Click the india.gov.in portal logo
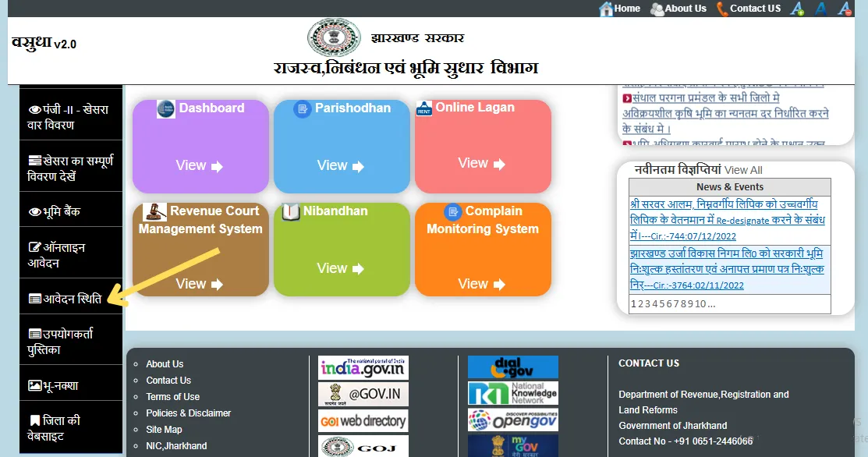The image size is (868, 457). [363, 367]
